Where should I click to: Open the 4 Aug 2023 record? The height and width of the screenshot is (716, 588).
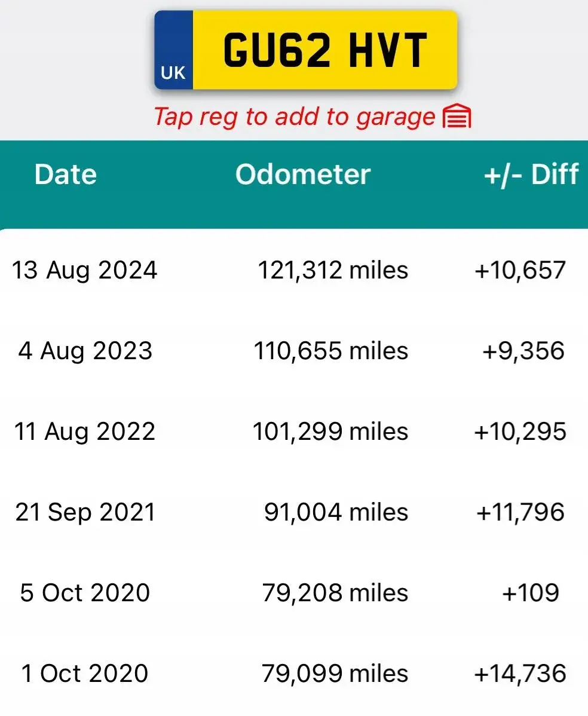294,351
